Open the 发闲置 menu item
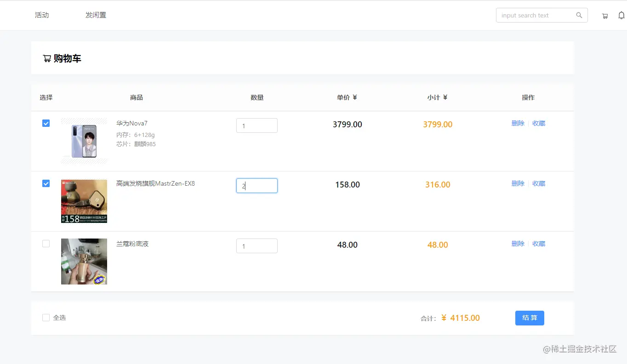This screenshot has width=627, height=364. 96,15
